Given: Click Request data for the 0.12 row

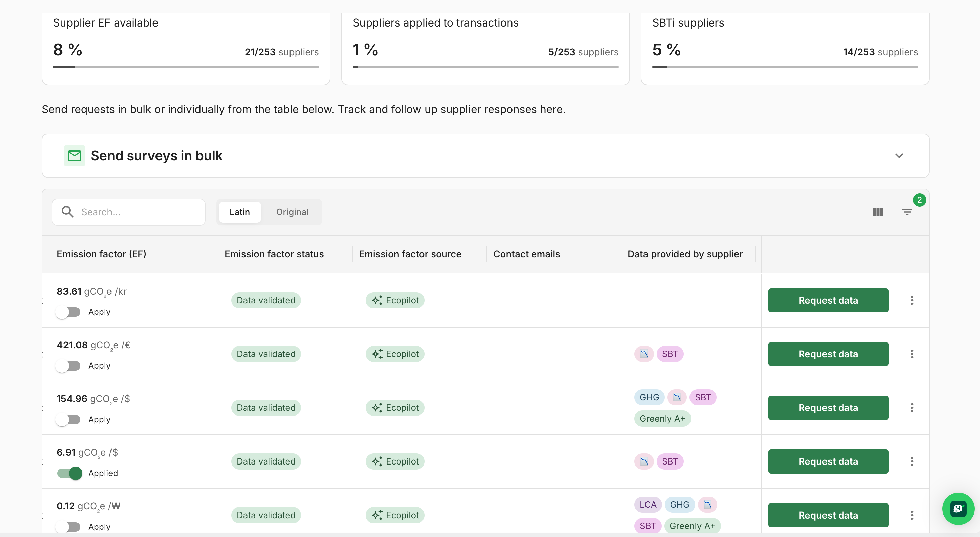Looking at the screenshot, I should pos(828,515).
